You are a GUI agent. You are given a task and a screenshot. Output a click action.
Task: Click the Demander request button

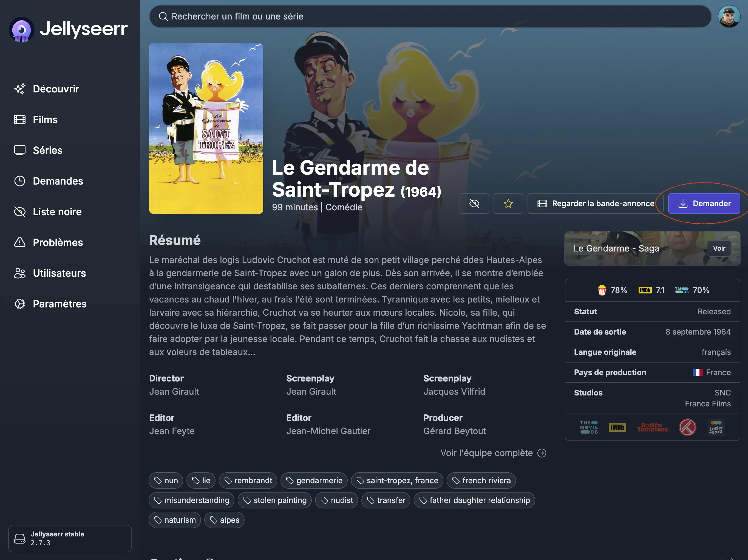704,203
